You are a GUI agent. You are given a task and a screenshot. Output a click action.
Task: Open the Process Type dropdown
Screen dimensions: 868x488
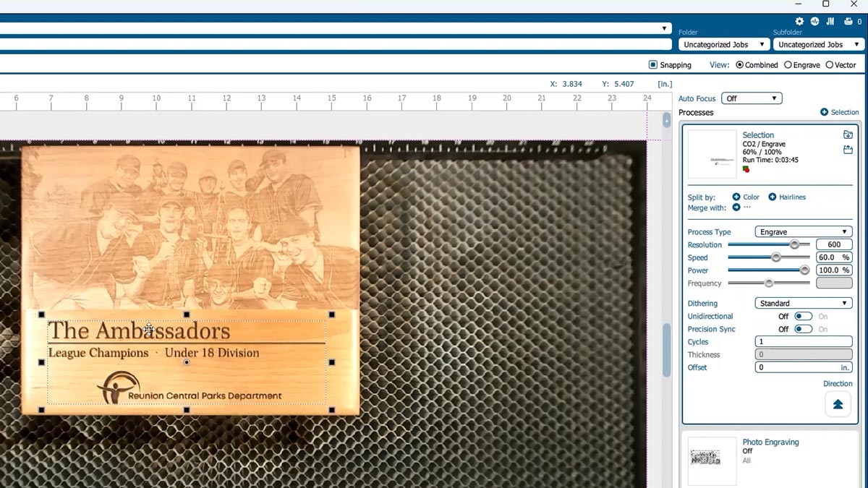click(803, 232)
